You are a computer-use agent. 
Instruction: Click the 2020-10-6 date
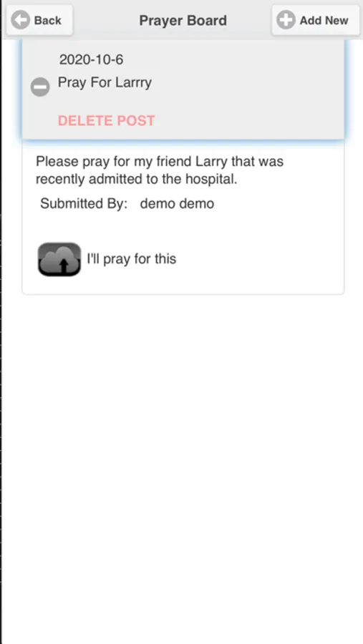point(91,60)
